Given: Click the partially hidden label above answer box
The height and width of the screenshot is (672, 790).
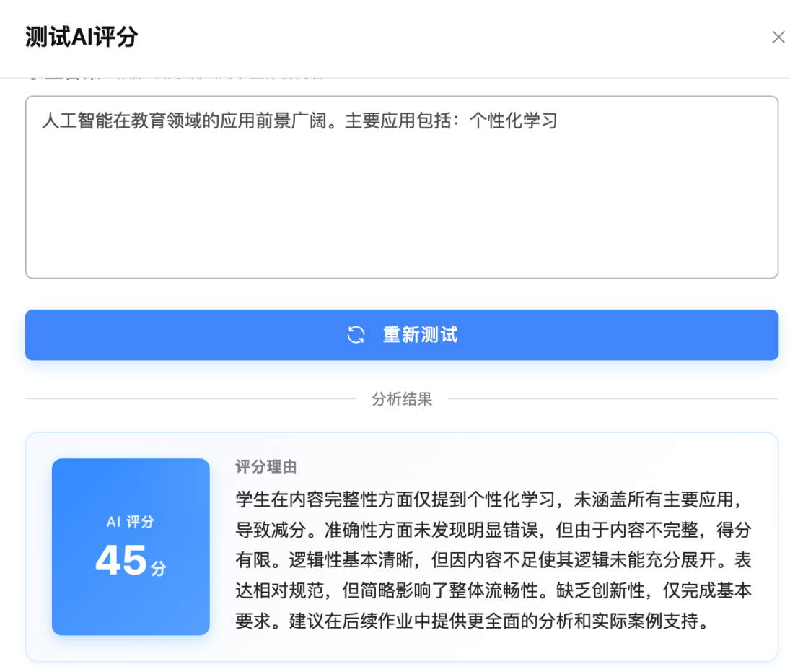Looking at the screenshot, I should click(180, 75).
